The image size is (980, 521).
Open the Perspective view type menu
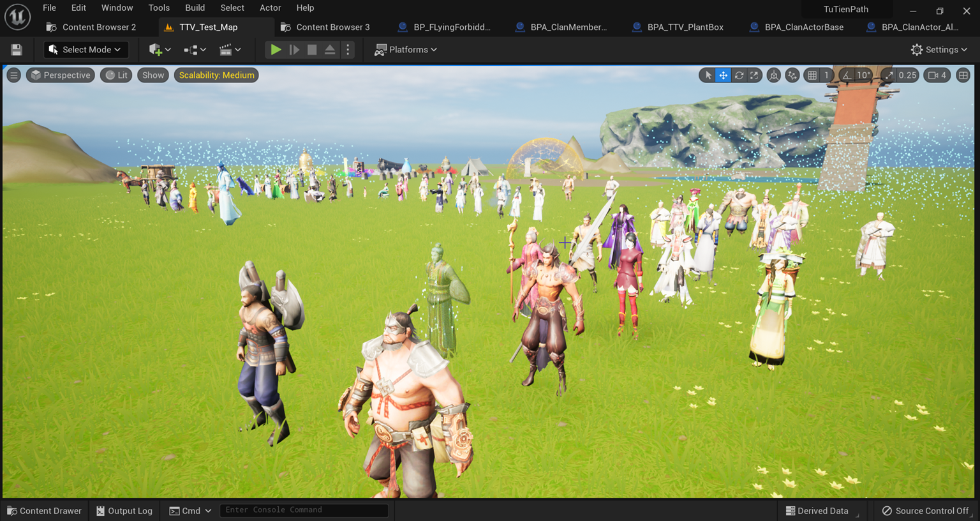pyautogui.click(x=61, y=75)
